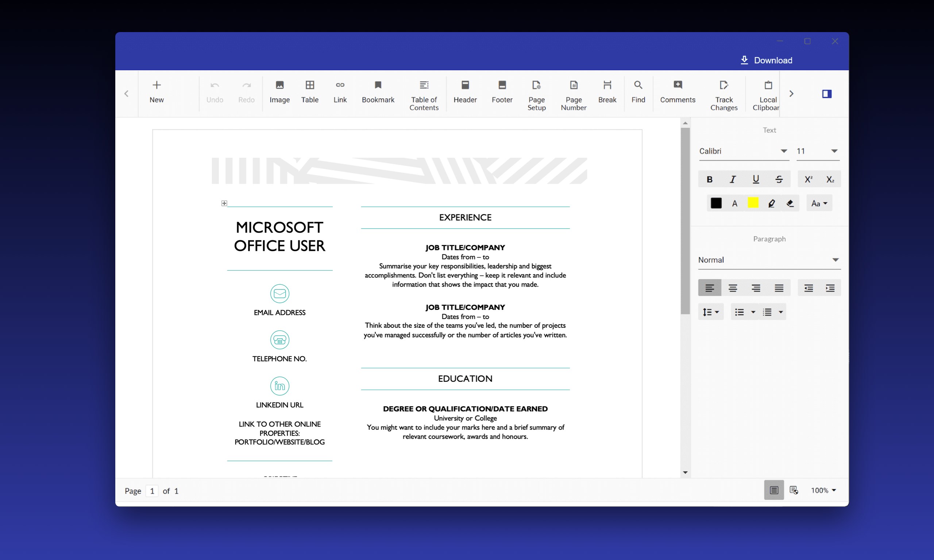Click the page number input field

point(152,491)
